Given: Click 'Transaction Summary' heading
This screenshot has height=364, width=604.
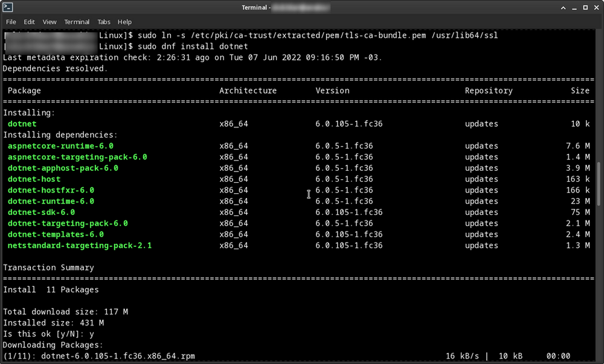Looking at the screenshot, I should (x=48, y=267).
